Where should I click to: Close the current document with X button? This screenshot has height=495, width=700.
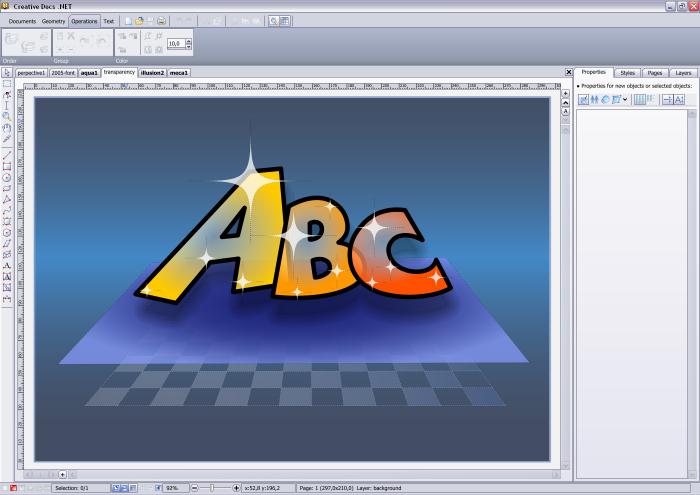[569, 72]
